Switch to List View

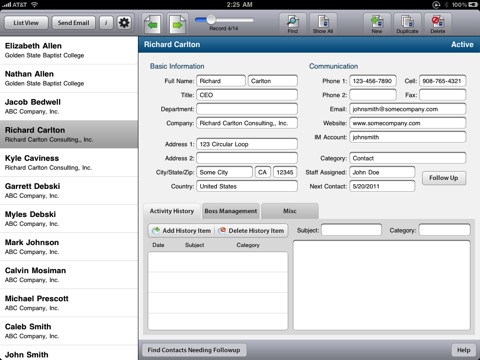point(26,23)
